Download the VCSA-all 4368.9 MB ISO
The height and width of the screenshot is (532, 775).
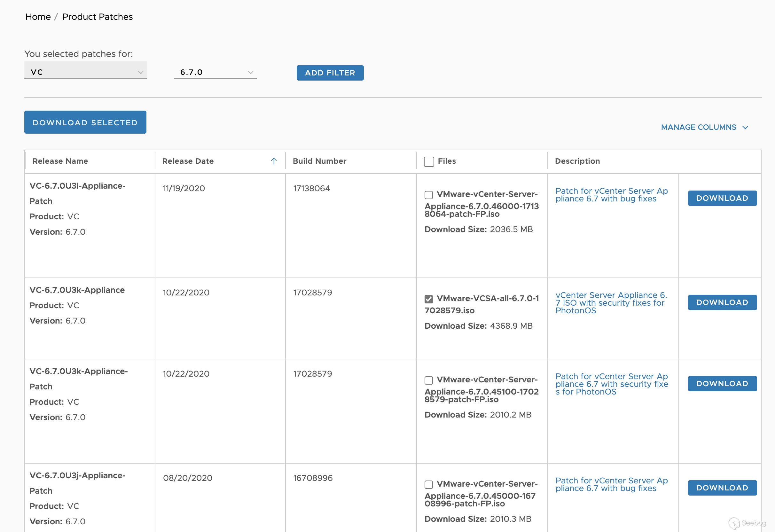coord(722,302)
